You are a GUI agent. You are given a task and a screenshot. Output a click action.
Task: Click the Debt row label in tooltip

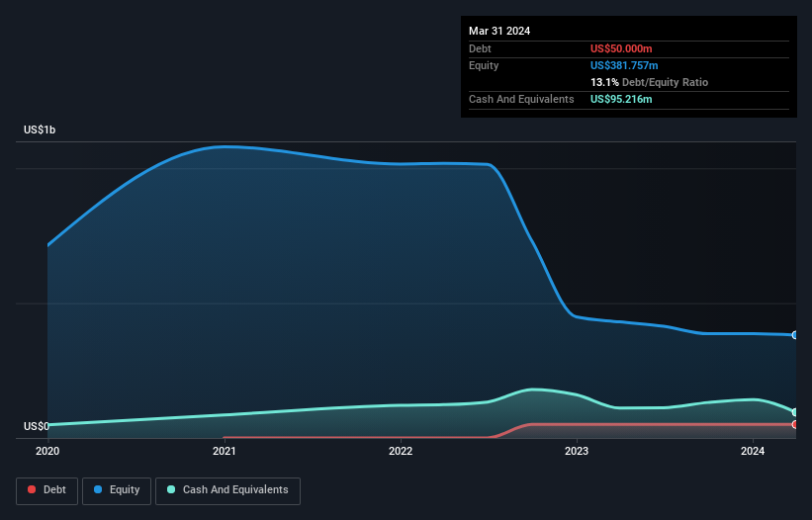tap(480, 48)
